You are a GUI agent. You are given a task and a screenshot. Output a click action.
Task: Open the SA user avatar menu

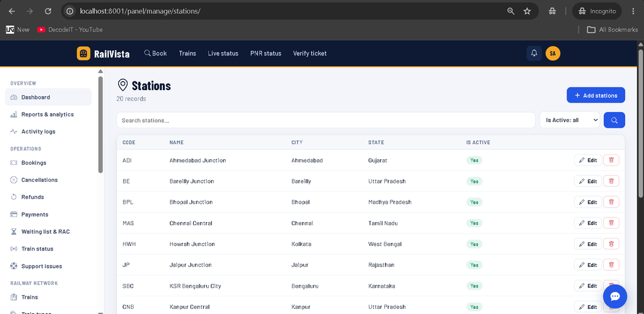pyautogui.click(x=553, y=53)
